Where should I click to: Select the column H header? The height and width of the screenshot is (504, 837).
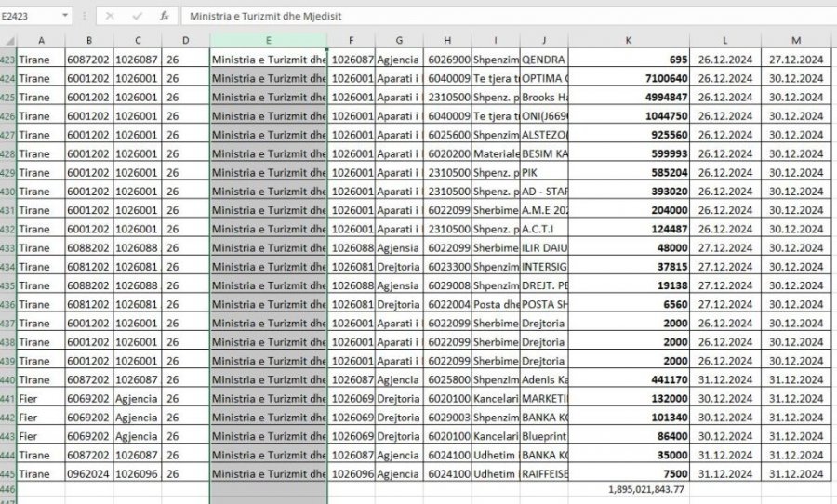click(x=447, y=40)
